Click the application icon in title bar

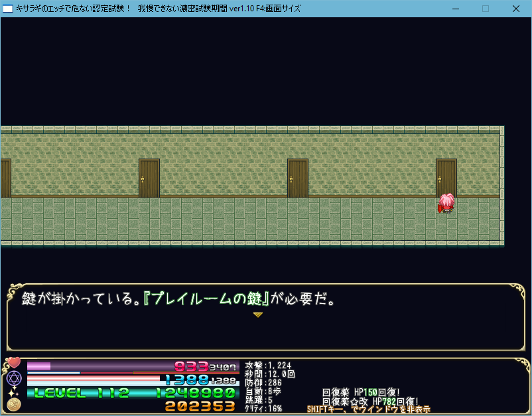click(x=8, y=9)
